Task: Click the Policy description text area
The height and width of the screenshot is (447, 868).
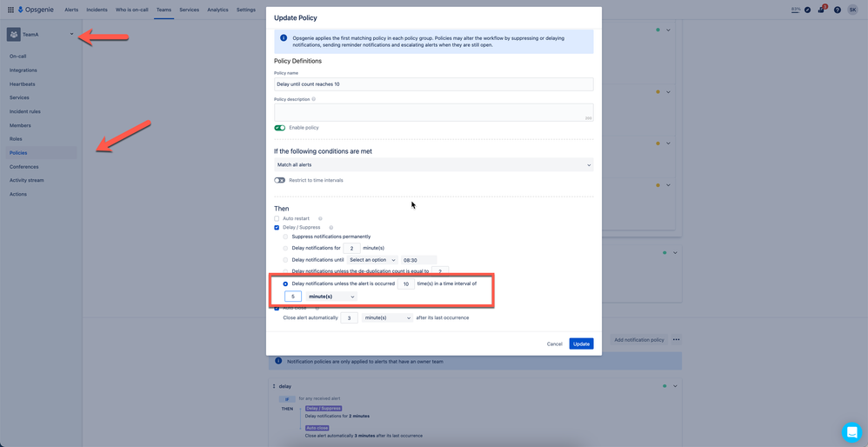Action: 434,112
